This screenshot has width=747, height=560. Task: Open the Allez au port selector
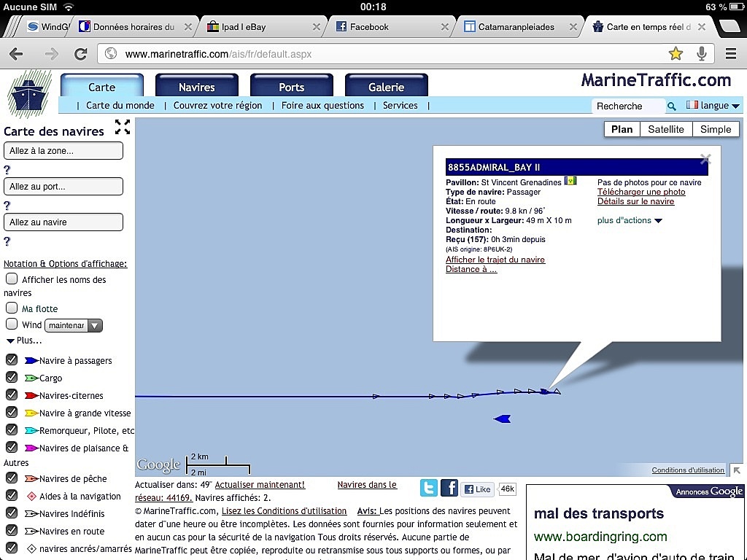63,187
